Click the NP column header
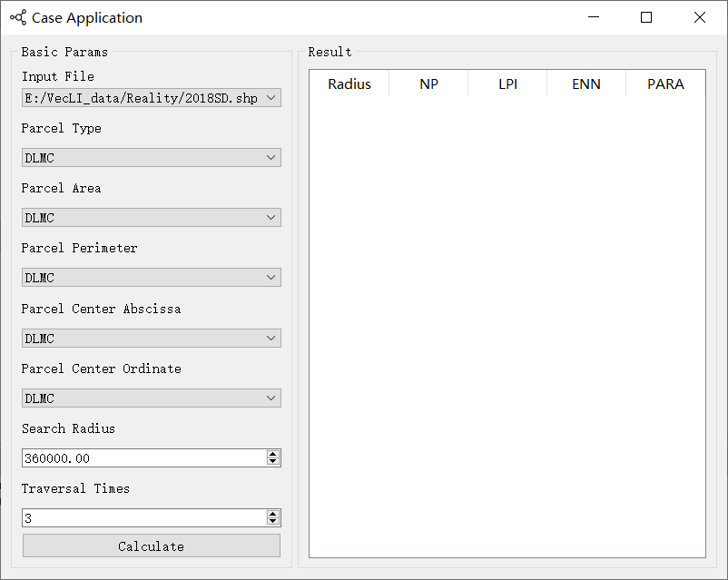 tap(428, 84)
